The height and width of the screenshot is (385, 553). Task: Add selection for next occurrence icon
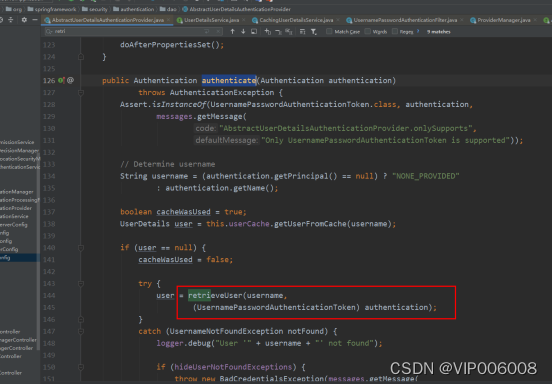268,32
